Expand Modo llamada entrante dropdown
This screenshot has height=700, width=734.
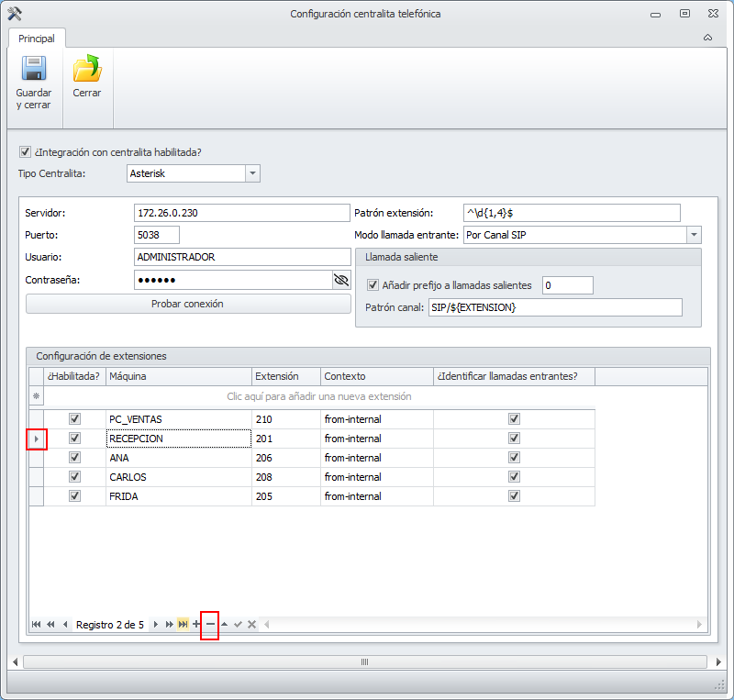pyautogui.click(x=694, y=236)
